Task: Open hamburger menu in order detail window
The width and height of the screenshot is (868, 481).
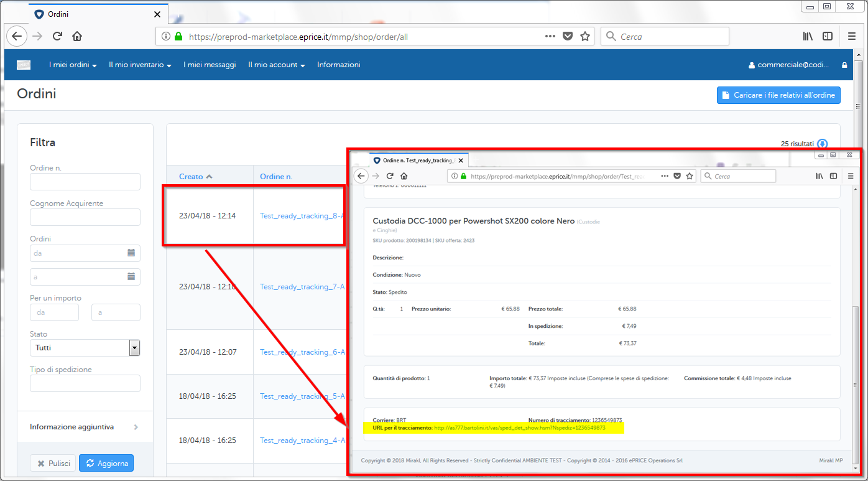Action: (x=851, y=176)
